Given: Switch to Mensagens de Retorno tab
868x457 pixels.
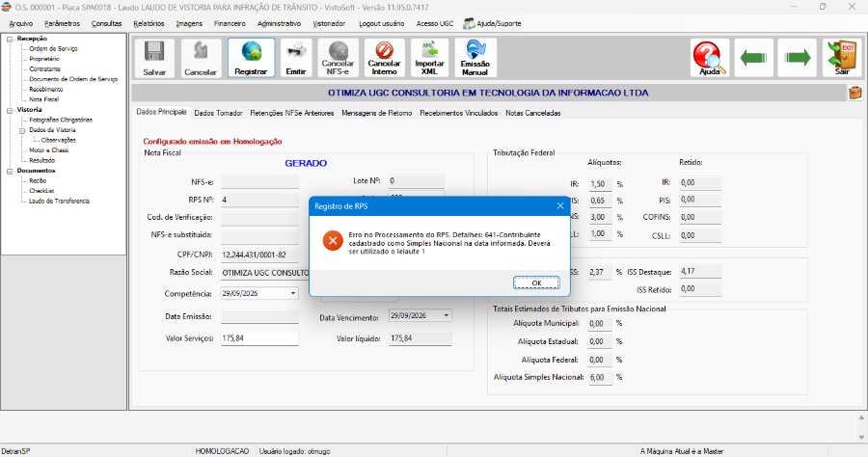Looking at the screenshot, I should (377, 113).
